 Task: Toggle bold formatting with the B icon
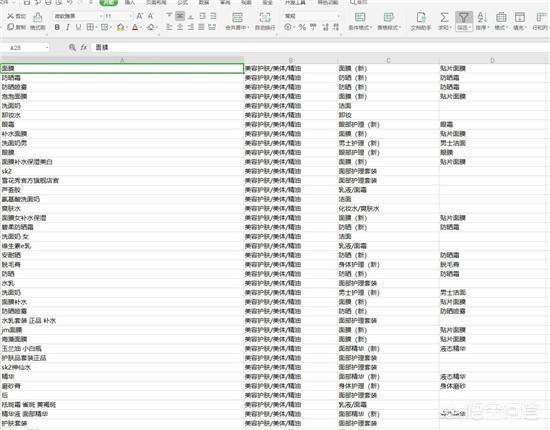(x=57, y=27)
